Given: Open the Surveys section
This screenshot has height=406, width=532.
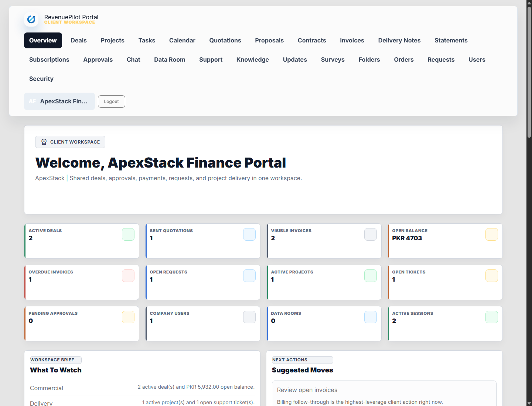Looking at the screenshot, I should (x=333, y=60).
